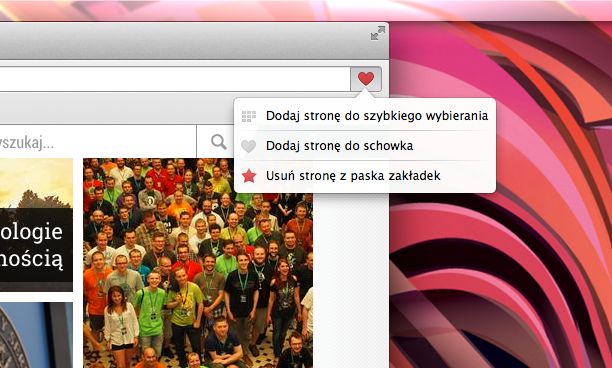This screenshot has width=612, height=368.
Task: Click the red heart bookmark button
Action: (x=366, y=79)
